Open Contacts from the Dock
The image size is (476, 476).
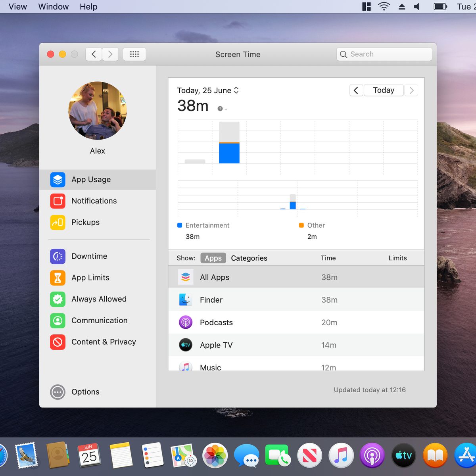tap(58, 455)
